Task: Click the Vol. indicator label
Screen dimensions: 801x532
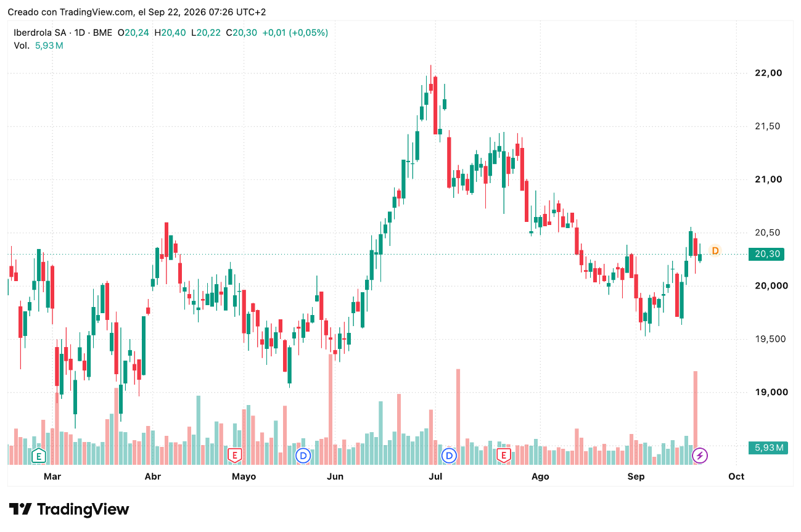Action: point(22,46)
